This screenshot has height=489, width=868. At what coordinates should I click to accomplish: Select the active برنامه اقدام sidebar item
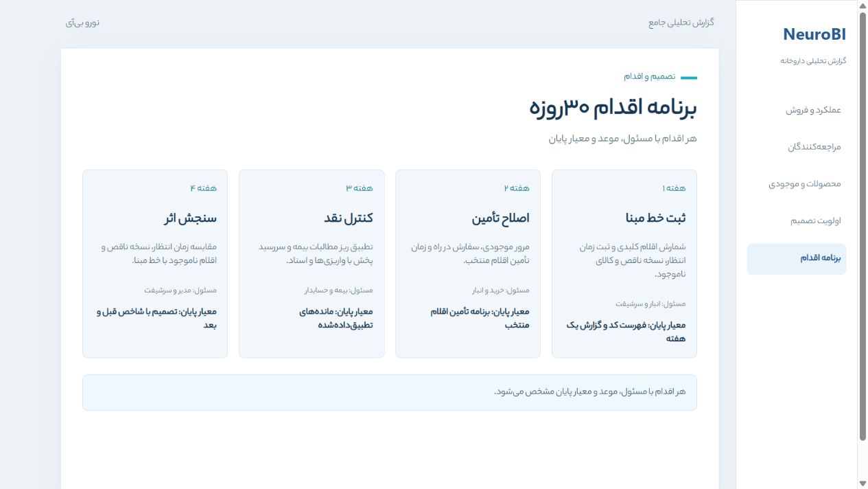click(797, 259)
